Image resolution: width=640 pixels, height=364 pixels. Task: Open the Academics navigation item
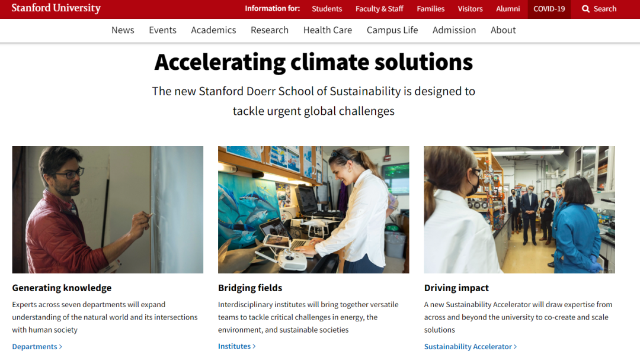[x=213, y=30]
